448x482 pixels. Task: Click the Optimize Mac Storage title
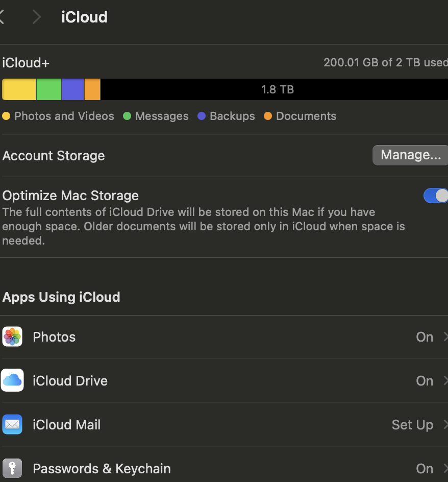[x=70, y=196]
